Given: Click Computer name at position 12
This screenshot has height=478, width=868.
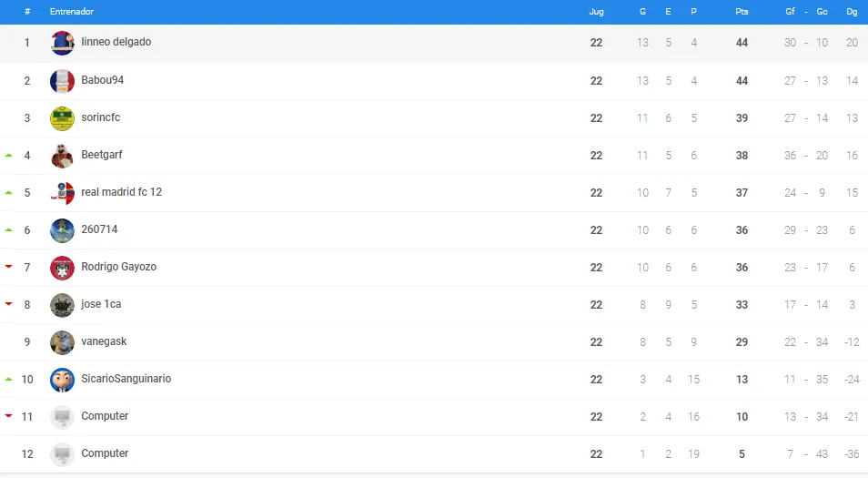Looking at the screenshot, I should pyautogui.click(x=105, y=453).
